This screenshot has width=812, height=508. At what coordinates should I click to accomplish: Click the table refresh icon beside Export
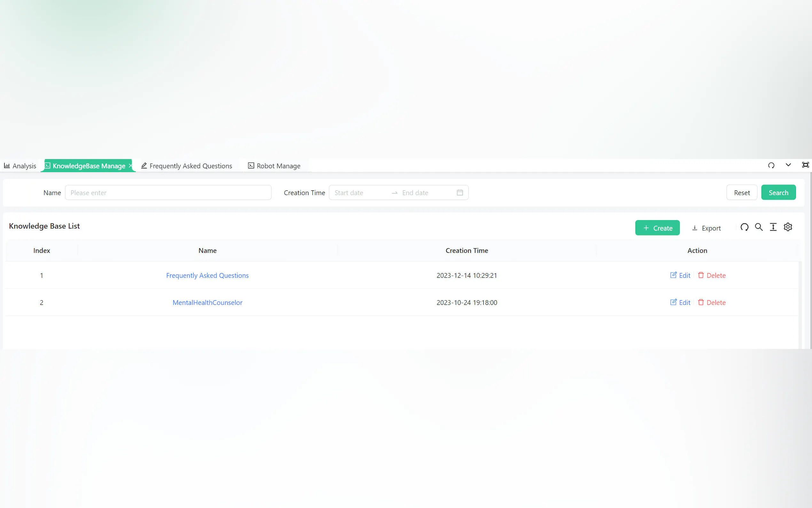point(744,227)
